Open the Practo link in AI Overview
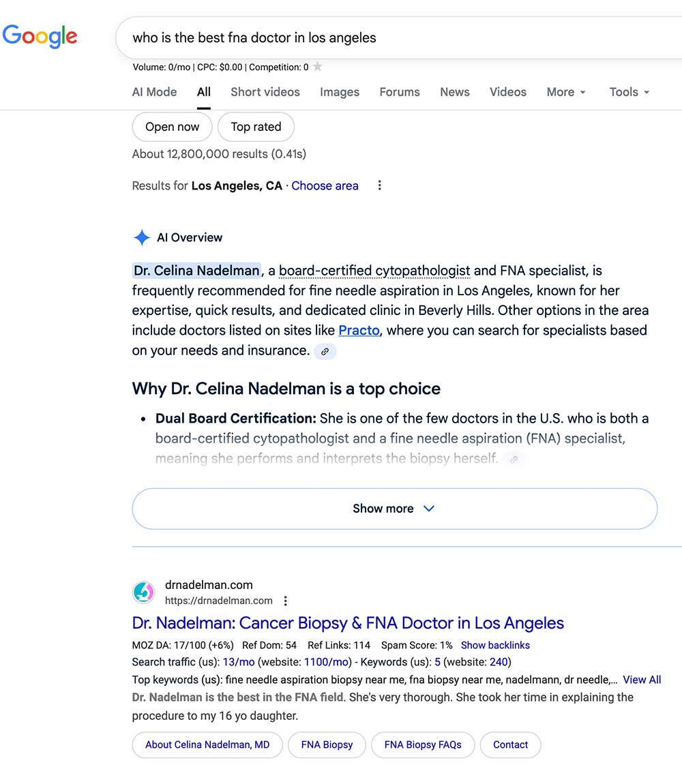 (359, 331)
